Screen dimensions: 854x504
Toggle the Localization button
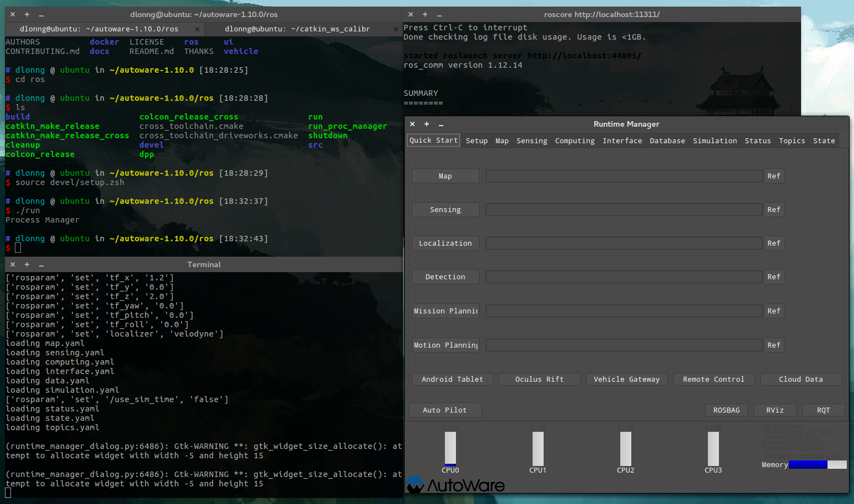pyautogui.click(x=445, y=243)
